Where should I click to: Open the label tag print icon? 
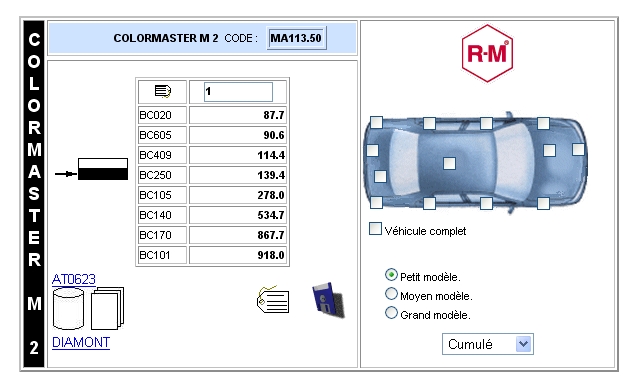(273, 300)
